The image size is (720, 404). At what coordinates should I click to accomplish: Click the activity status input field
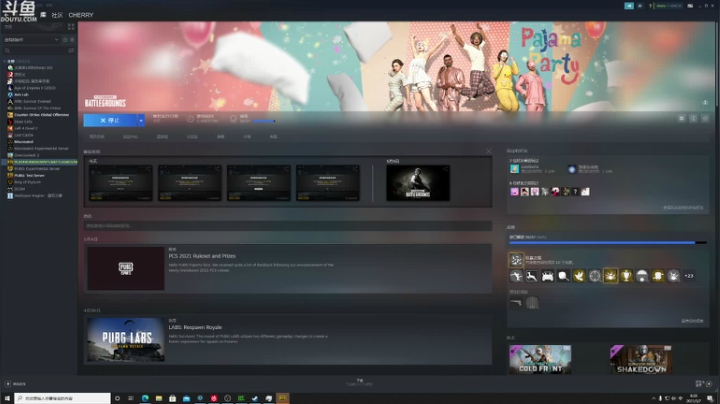click(x=287, y=226)
